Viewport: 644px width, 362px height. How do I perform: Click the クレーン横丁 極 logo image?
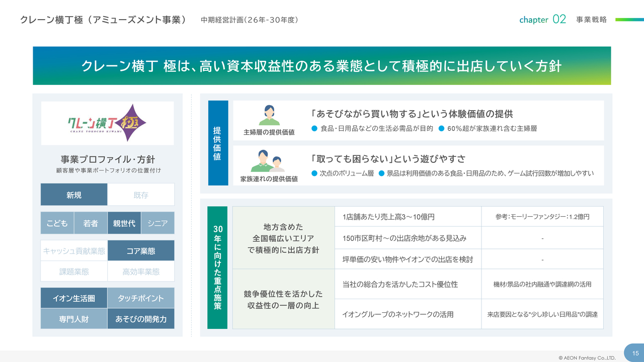107,122
